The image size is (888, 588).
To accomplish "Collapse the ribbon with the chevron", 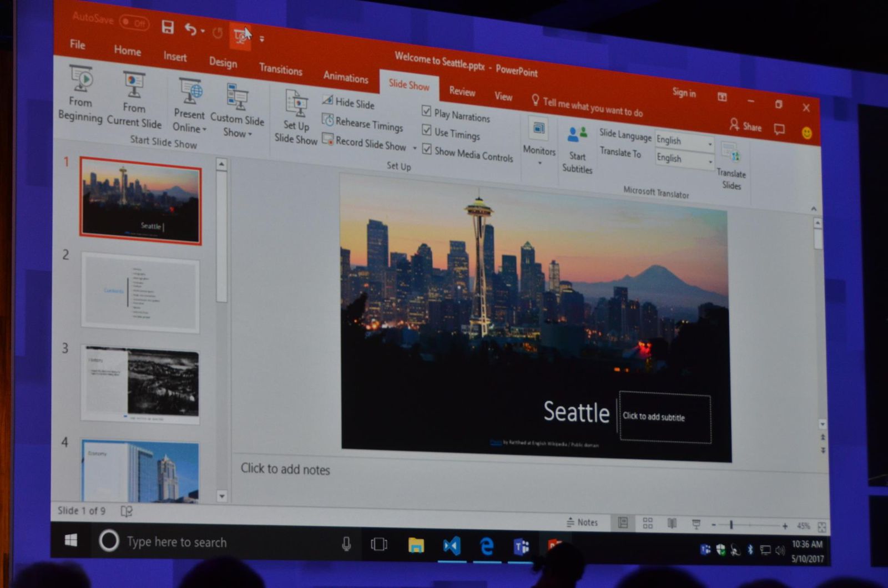I will tap(814, 209).
